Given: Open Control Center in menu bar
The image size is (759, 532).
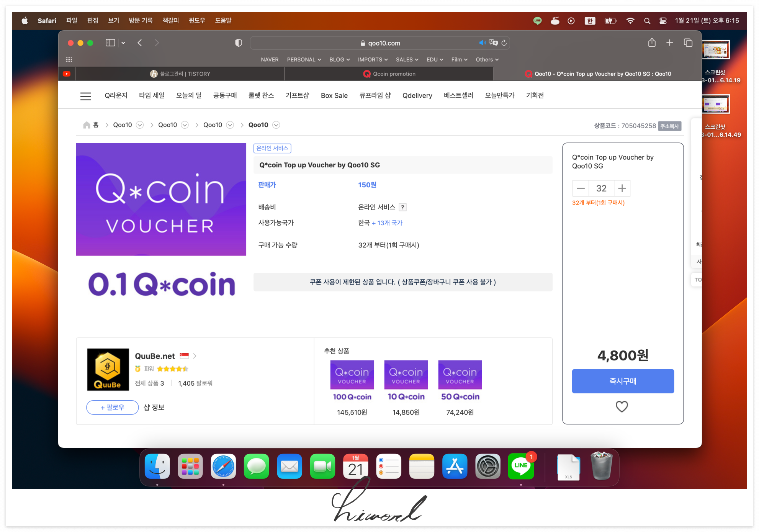Looking at the screenshot, I should [x=663, y=21].
